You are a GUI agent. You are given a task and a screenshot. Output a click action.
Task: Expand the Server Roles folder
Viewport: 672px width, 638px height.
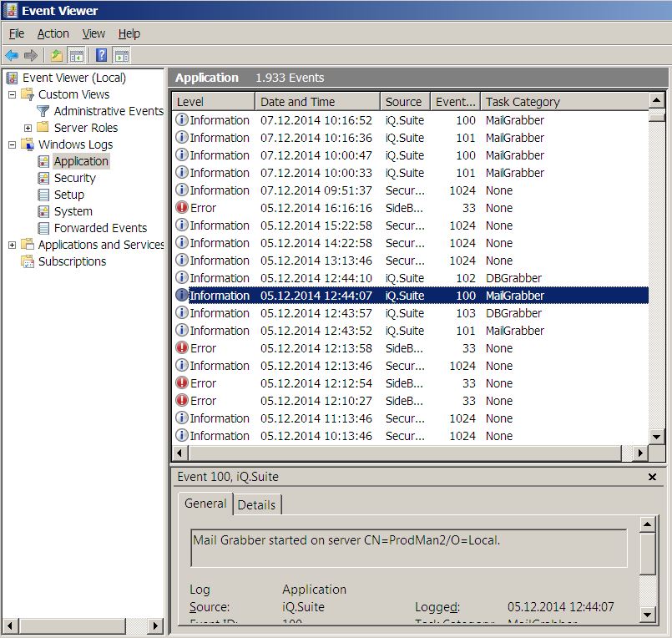[28, 128]
